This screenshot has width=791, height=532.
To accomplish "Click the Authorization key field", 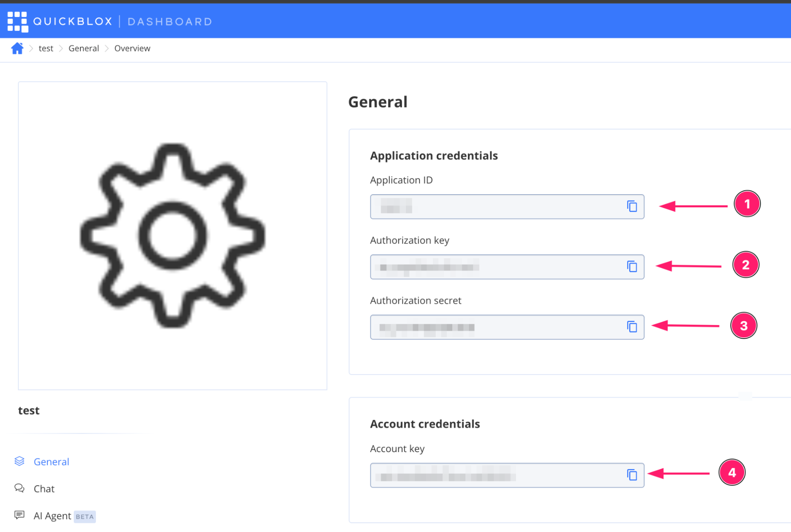I will click(507, 267).
